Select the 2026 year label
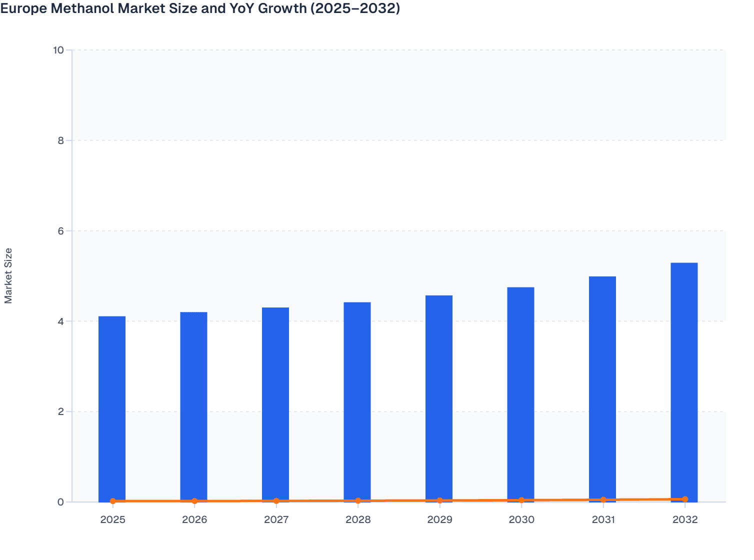Viewport: 754px width, 560px height. 194,519
